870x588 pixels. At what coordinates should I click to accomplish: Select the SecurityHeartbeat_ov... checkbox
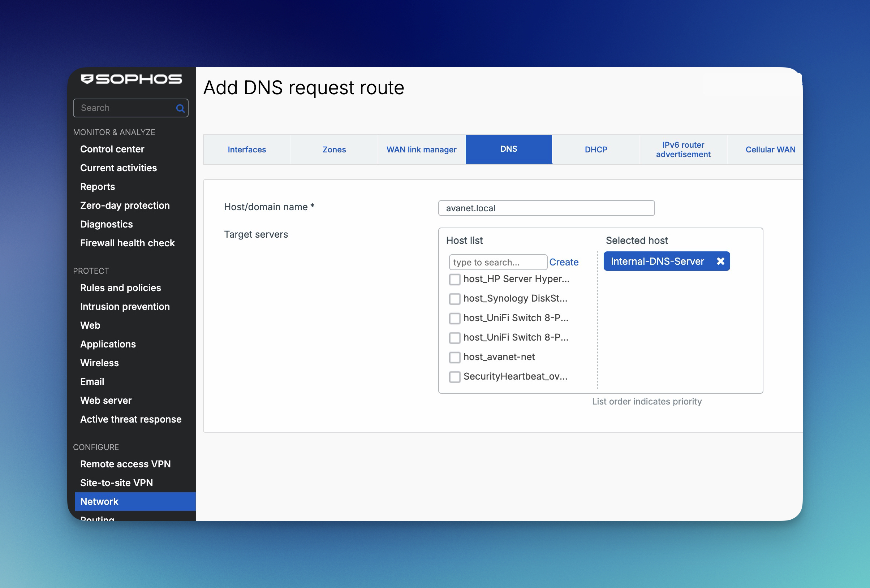pos(455,377)
